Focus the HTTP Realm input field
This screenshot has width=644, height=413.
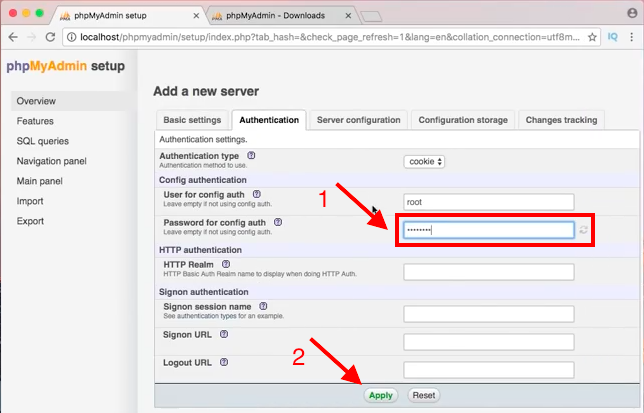coord(489,272)
